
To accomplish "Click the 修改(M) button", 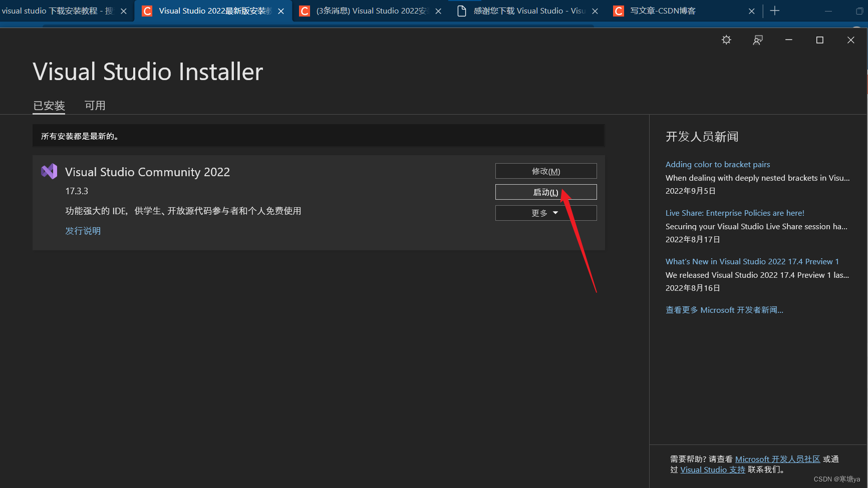I will pos(546,171).
